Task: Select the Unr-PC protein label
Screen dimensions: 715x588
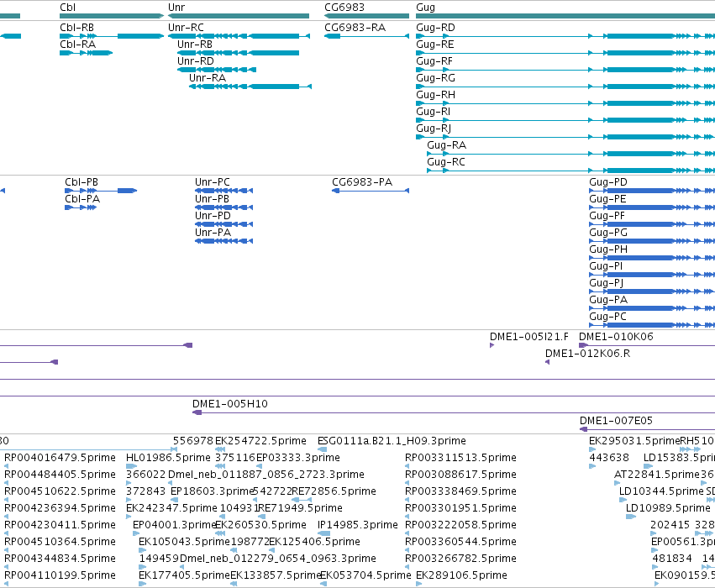Action: point(212,182)
